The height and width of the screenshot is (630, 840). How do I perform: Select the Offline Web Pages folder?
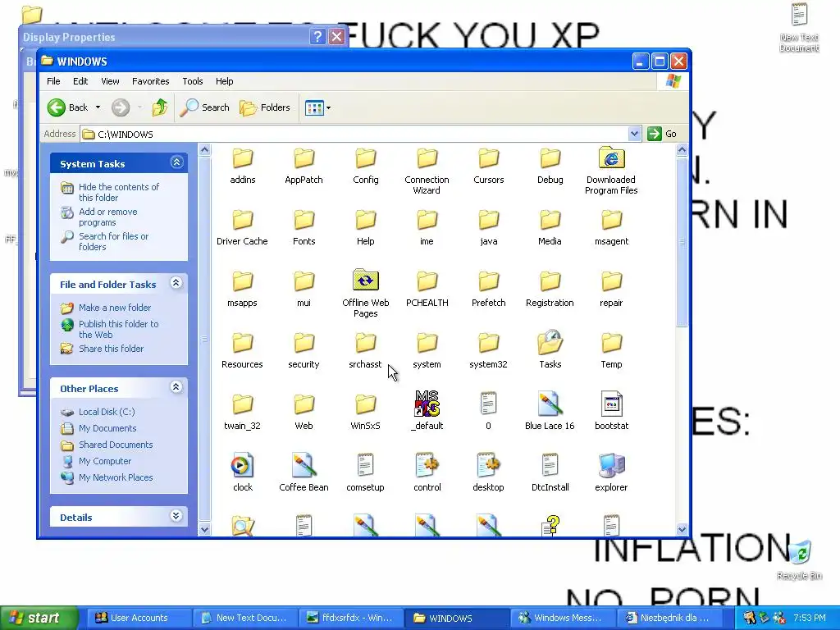365,294
